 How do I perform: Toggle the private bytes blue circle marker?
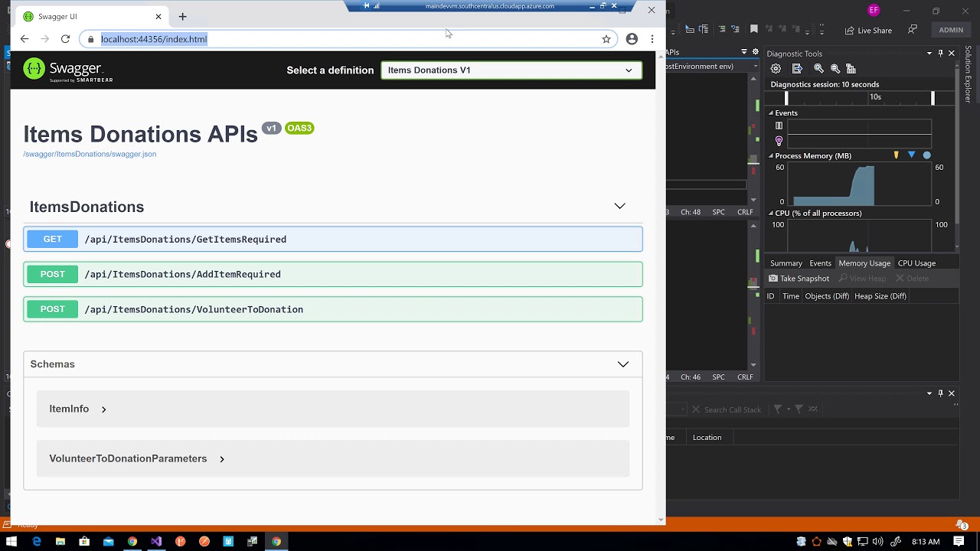coord(926,155)
